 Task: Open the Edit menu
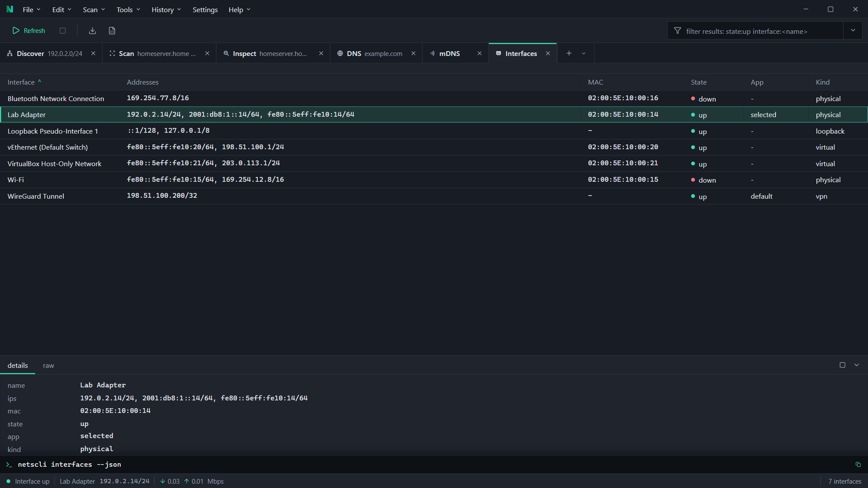pos(62,10)
